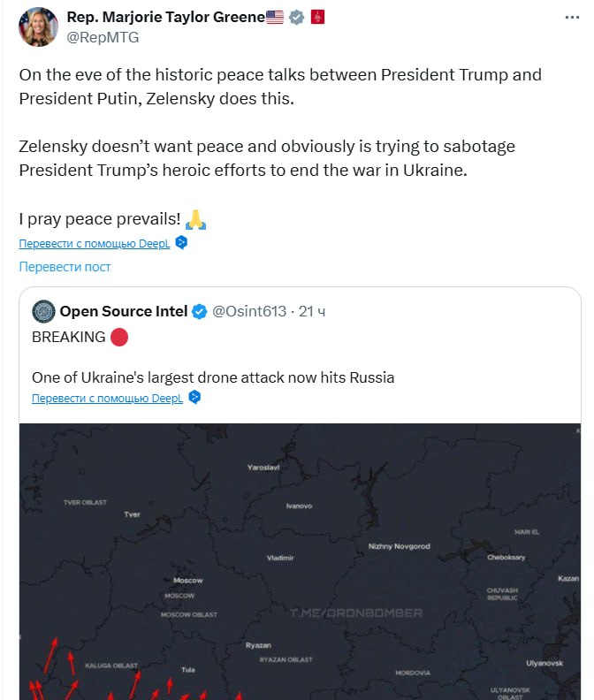The image size is (594, 700).
Task: Click the praying hands emoji
Action: click(195, 218)
